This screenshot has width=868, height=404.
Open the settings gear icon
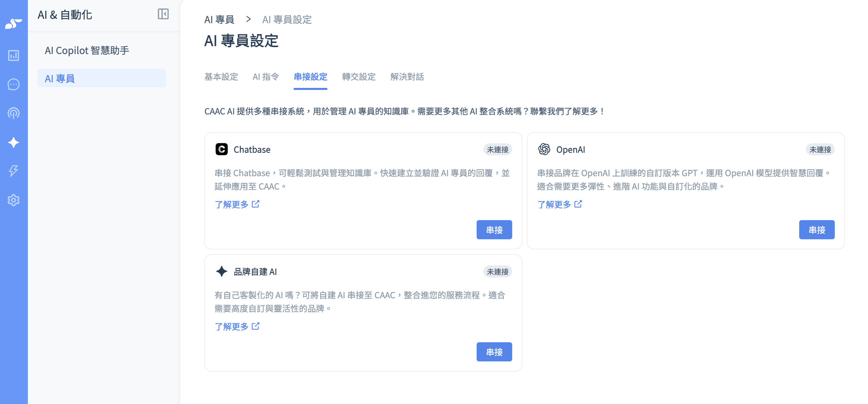pos(13,200)
